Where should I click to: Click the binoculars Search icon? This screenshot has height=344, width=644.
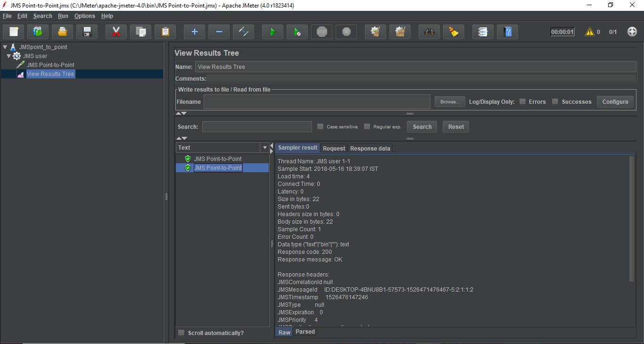(429, 32)
